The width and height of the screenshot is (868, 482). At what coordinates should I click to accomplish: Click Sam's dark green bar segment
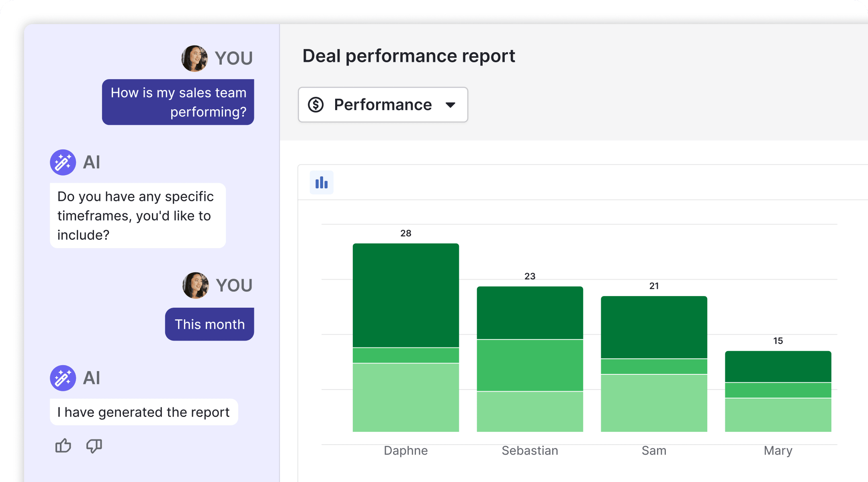tap(654, 327)
